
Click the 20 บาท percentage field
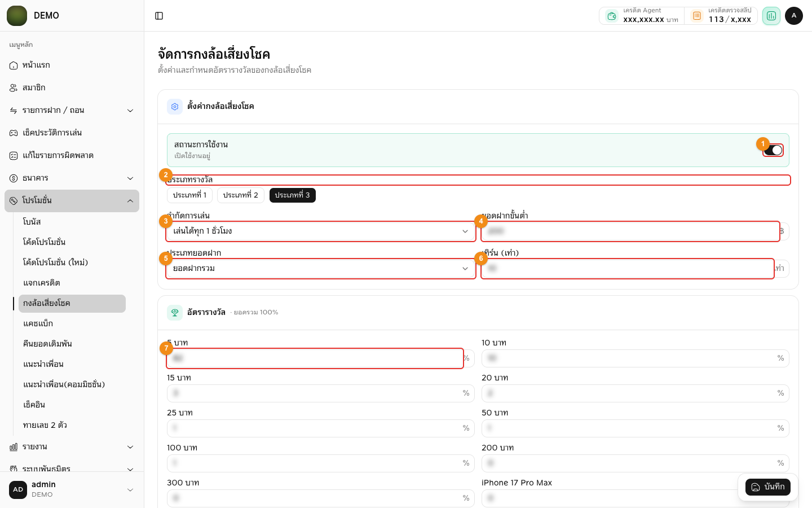636,393
